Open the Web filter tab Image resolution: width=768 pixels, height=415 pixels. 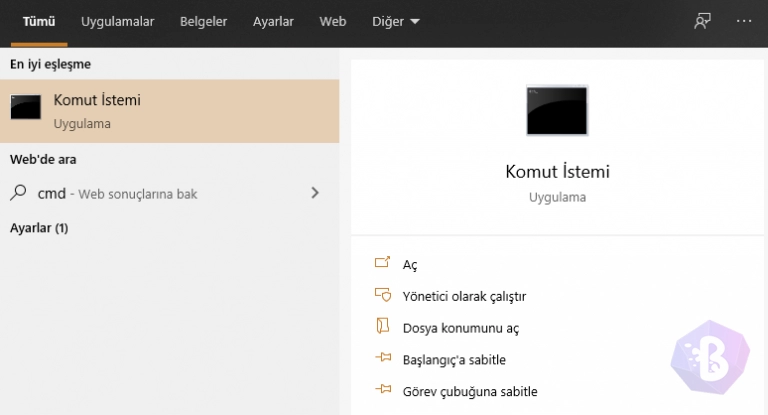tap(333, 21)
